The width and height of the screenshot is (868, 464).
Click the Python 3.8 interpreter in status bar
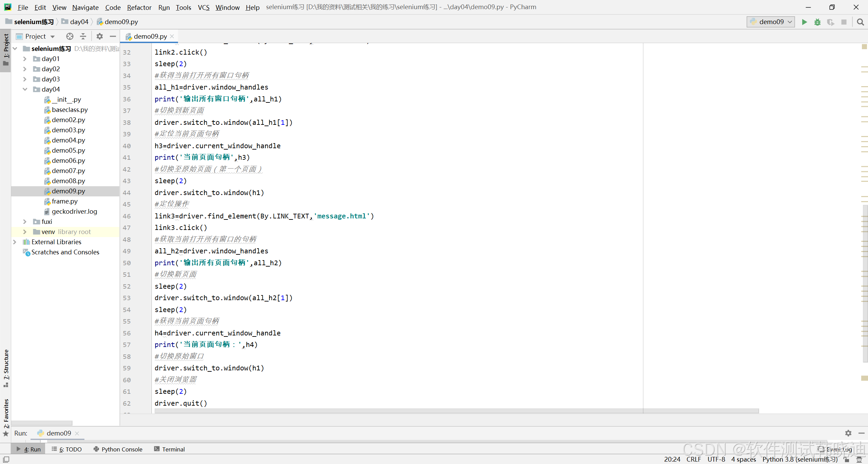click(x=800, y=459)
